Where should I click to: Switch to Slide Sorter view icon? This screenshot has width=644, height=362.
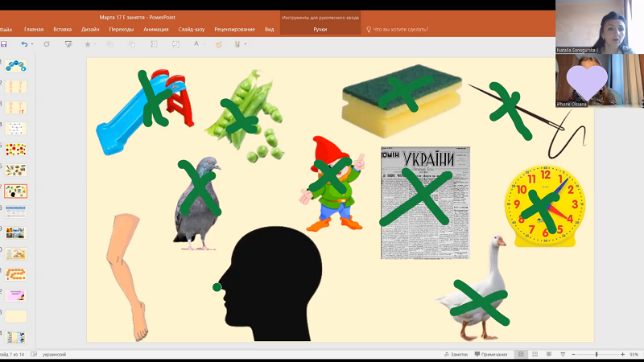coord(535,354)
